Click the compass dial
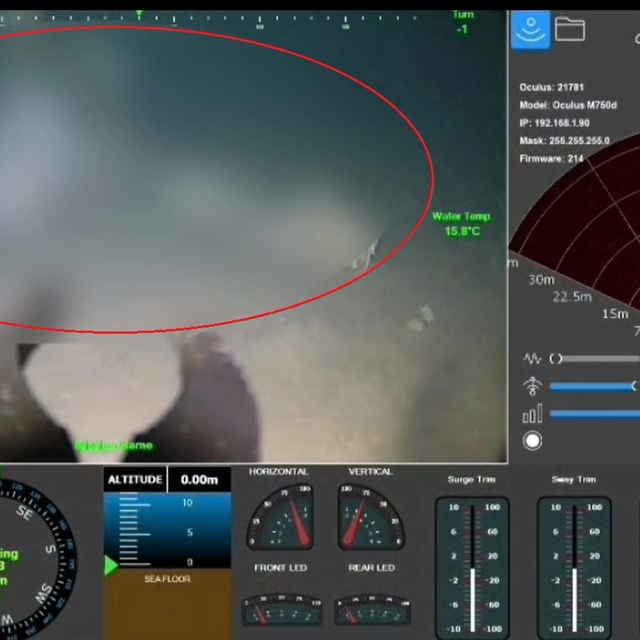This screenshot has width=640, height=640. point(30,550)
